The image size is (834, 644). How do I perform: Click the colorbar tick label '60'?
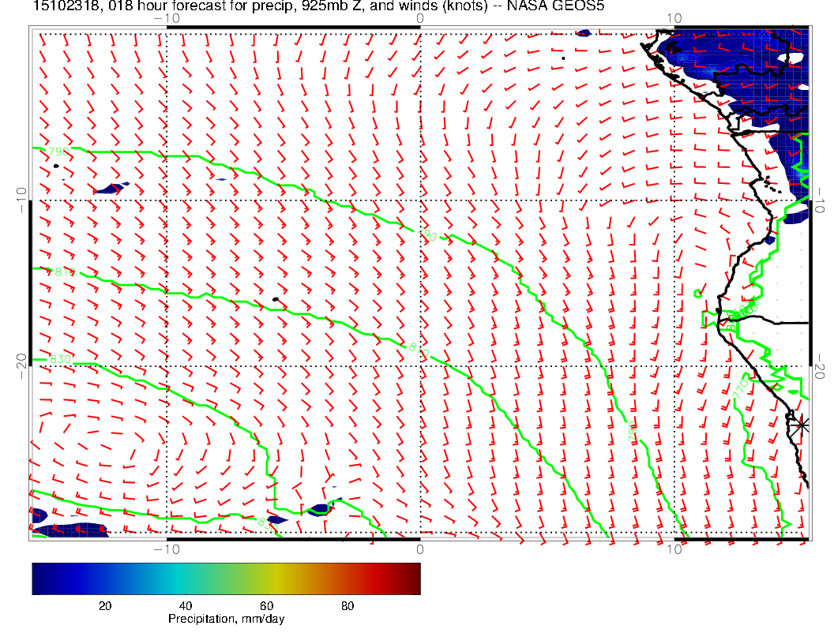pyautogui.click(x=266, y=606)
